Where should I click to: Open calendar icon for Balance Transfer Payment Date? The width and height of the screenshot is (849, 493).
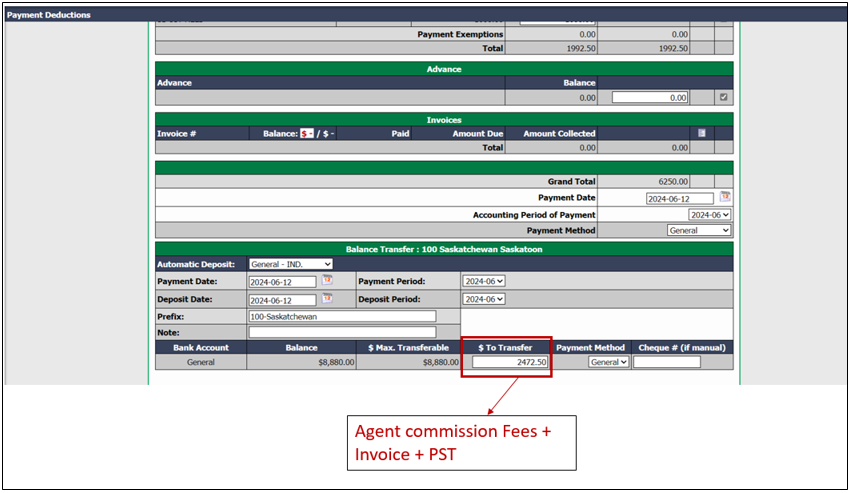[327, 280]
